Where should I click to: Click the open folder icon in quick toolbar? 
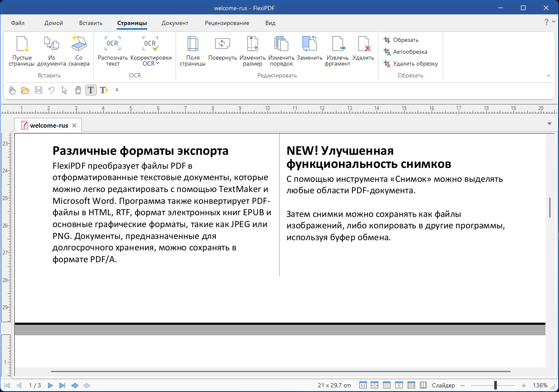pyautogui.click(x=25, y=90)
